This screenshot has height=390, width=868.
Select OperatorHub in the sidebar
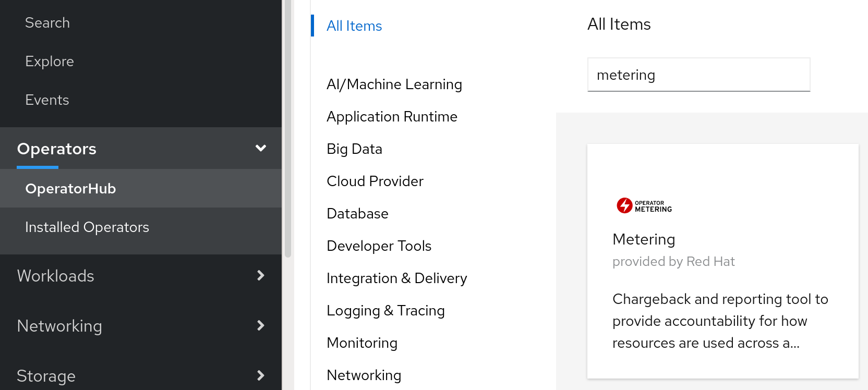click(70, 189)
